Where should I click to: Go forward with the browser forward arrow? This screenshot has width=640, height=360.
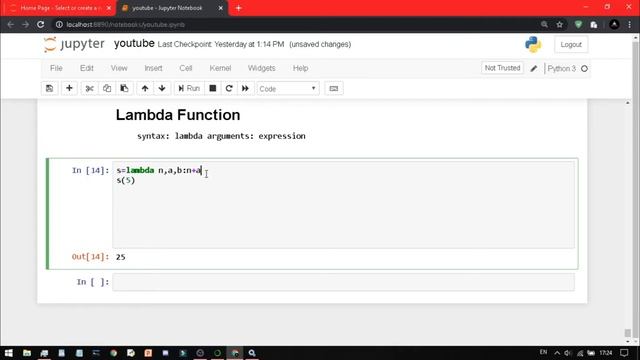(26, 24)
